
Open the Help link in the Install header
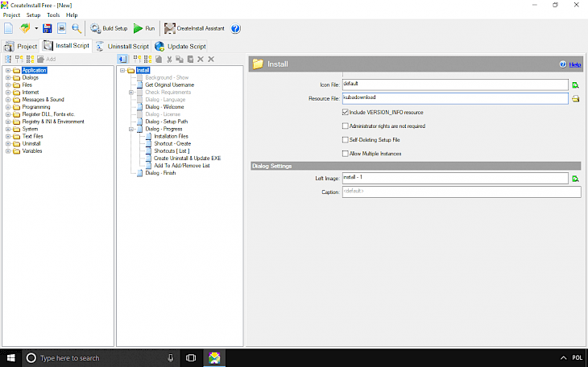(x=575, y=64)
